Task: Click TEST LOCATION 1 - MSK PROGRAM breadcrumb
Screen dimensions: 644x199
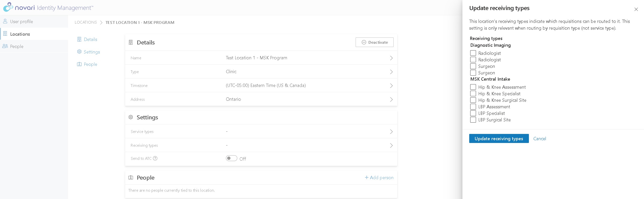Action: (140, 22)
